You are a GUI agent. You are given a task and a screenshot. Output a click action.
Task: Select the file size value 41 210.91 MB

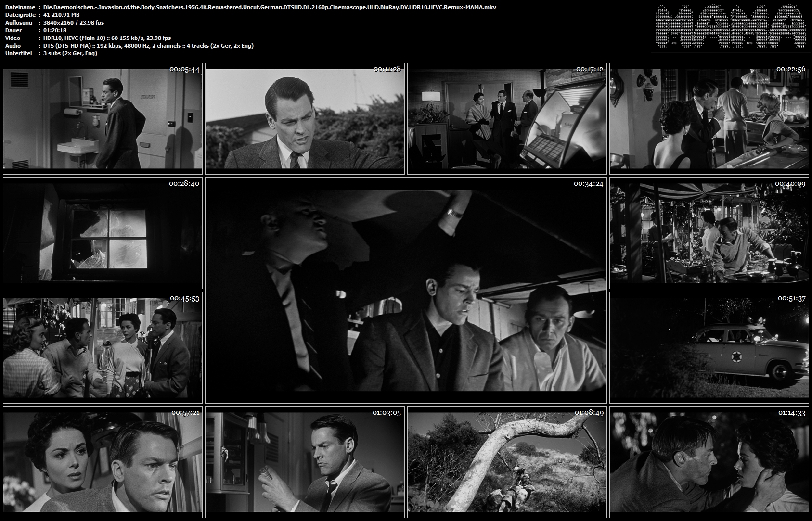tap(61, 15)
